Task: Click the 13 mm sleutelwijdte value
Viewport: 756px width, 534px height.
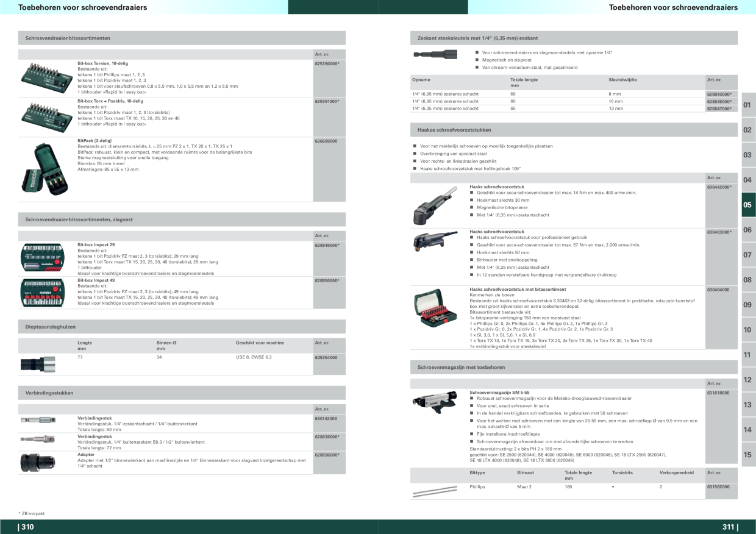Action: click(616, 108)
